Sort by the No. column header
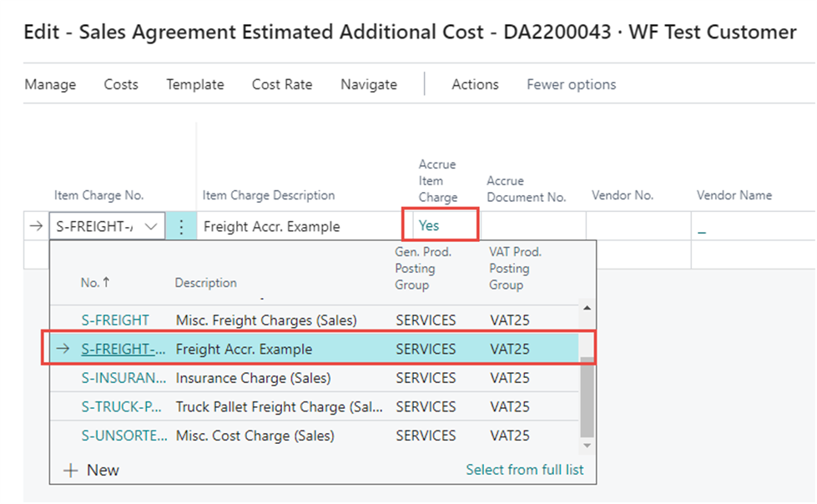Screen dimensions: 817x504 coord(90,283)
